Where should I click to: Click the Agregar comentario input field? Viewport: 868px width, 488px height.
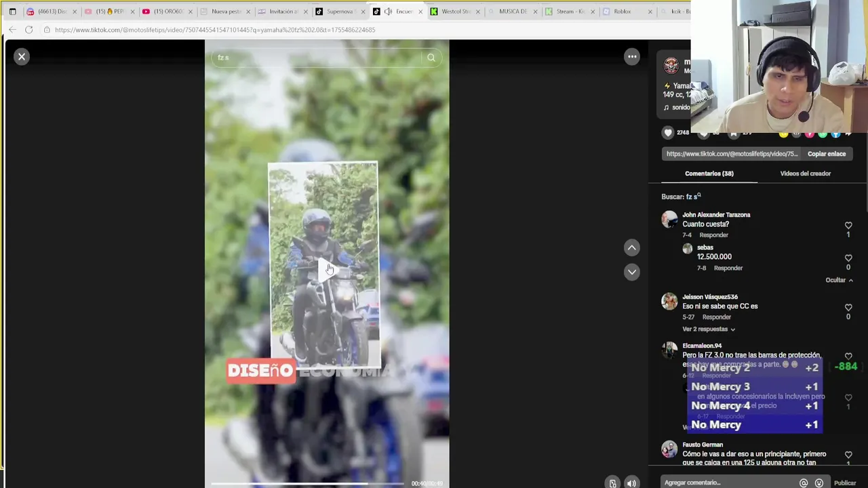point(729,483)
